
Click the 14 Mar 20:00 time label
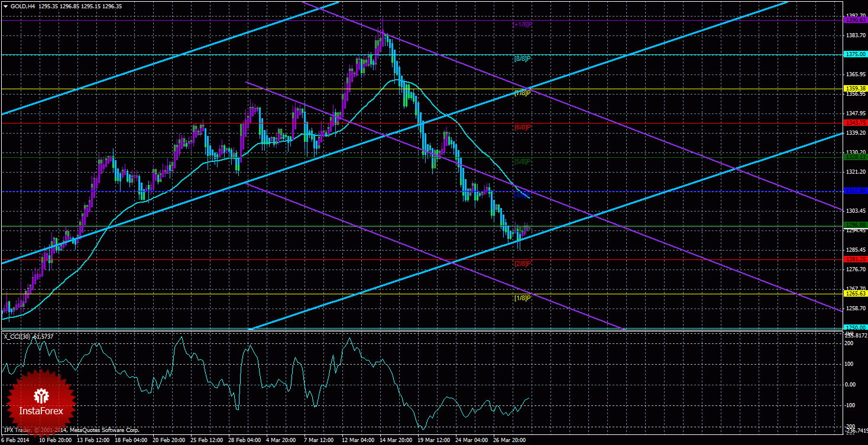pos(397,440)
